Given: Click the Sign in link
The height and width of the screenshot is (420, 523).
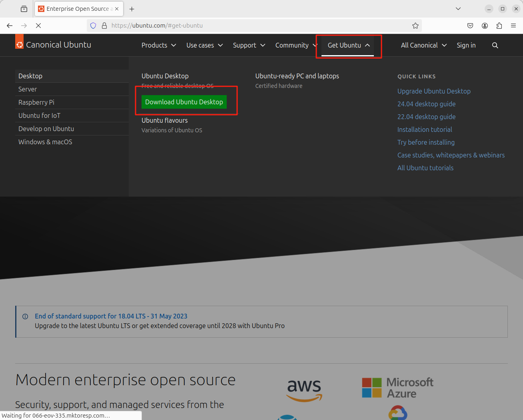Looking at the screenshot, I should coord(466,45).
